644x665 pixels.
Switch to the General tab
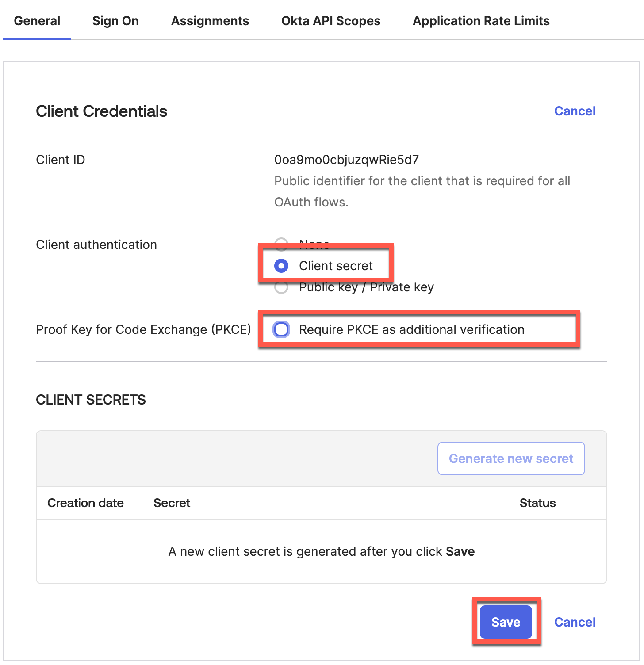point(37,21)
